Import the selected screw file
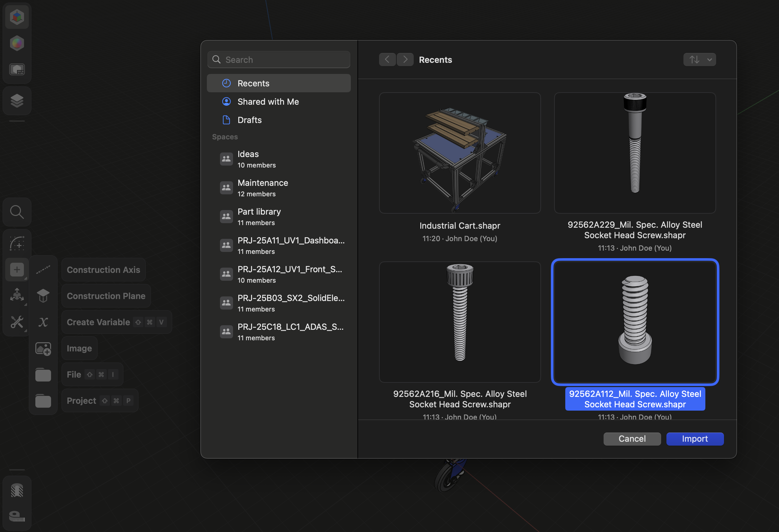Screen dimensions: 779x532 point(695,439)
